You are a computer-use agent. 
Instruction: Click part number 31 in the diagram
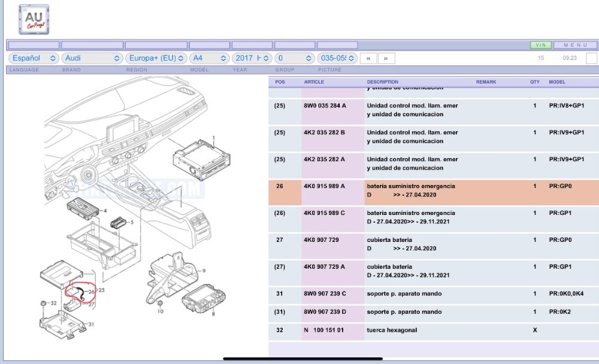[x=91, y=324]
